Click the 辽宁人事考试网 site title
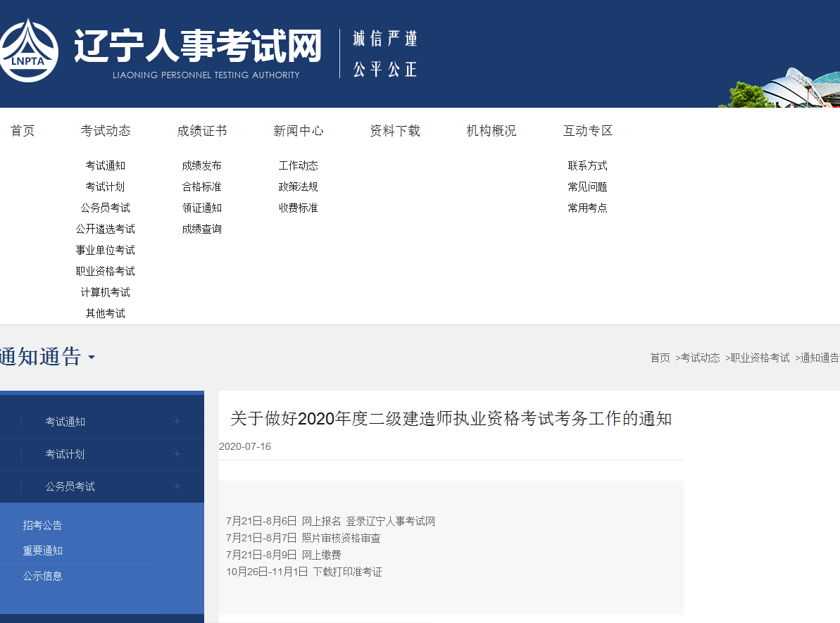 (198, 46)
